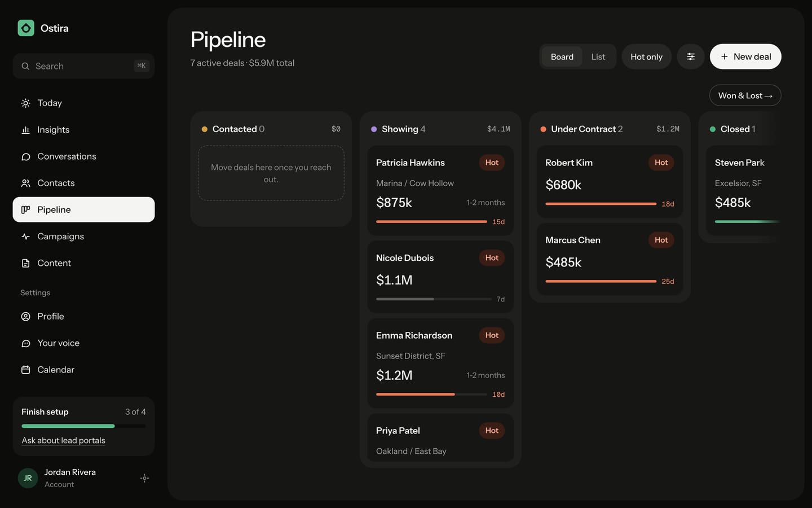Open the Won & Lost view
This screenshot has height=508, width=812.
pos(745,95)
